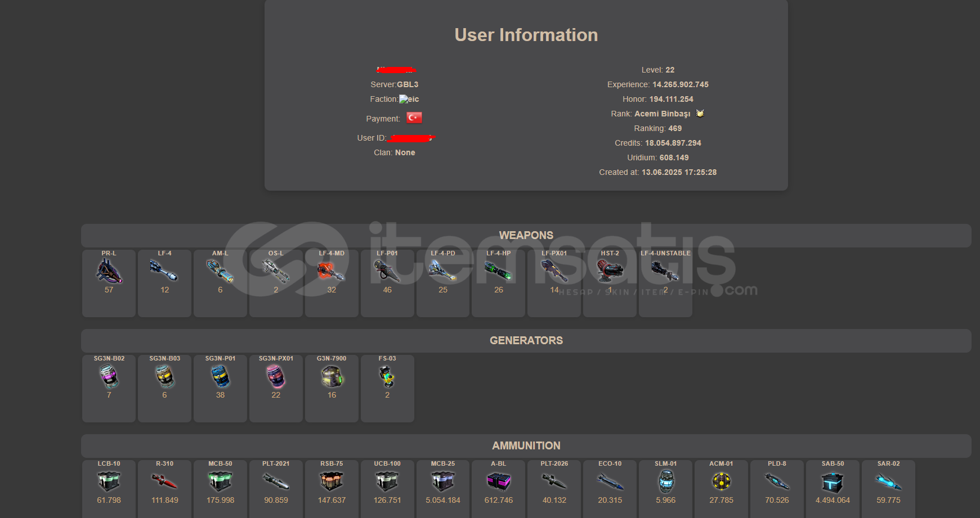Click the Experience 14.265.902.745 value
The image size is (980, 518).
coord(681,84)
